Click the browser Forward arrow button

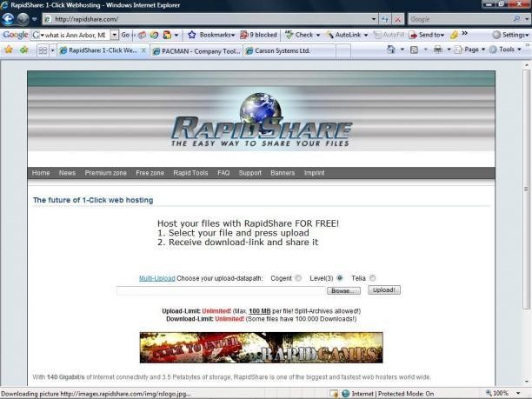[23, 19]
